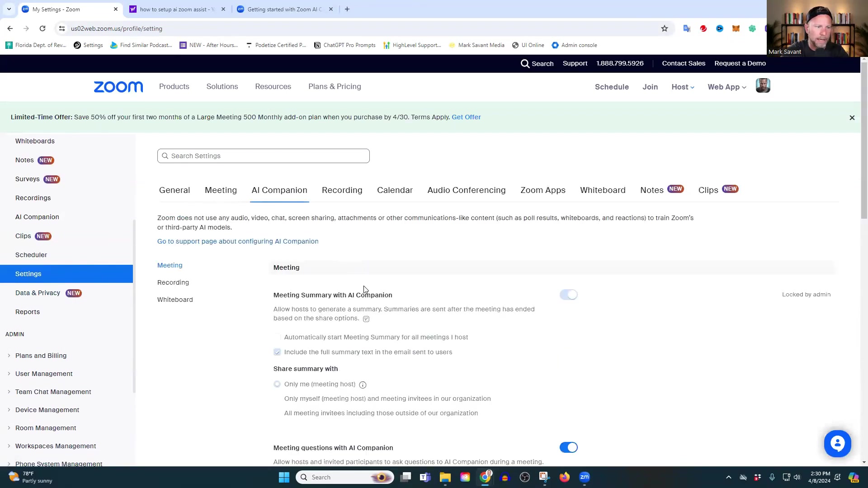868x488 pixels.
Task: Open support page about configuring AI Companion
Action: pos(238,241)
